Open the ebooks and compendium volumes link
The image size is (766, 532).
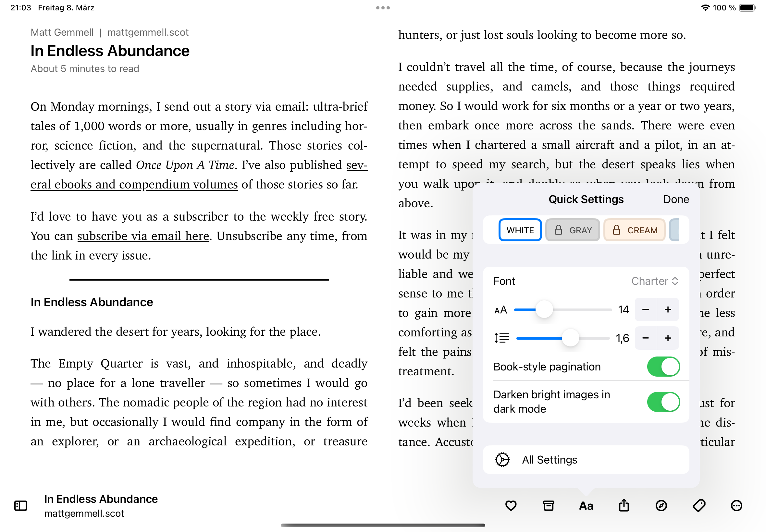[134, 184]
